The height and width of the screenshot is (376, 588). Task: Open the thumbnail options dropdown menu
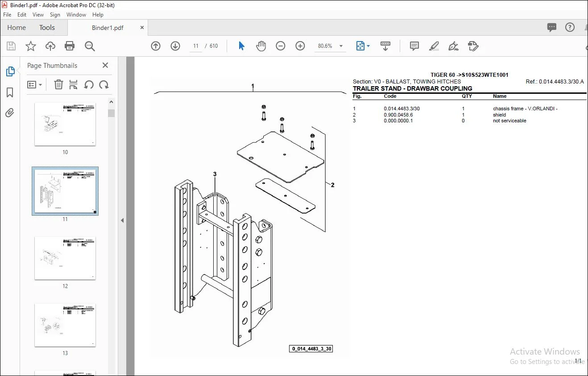coord(35,85)
